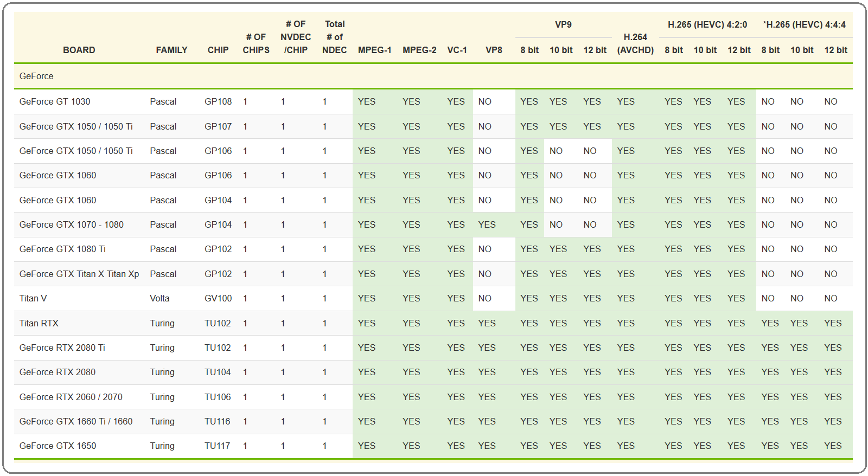Click '10 bit' under H.265 (HEVC) 4:4:4
The image size is (868, 476).
(x=802, y=50)
